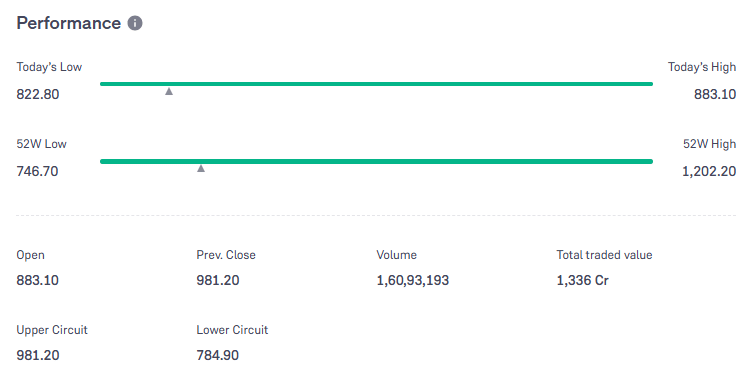Click the Today's High label

pyautogui.click(x=702, y=67)
